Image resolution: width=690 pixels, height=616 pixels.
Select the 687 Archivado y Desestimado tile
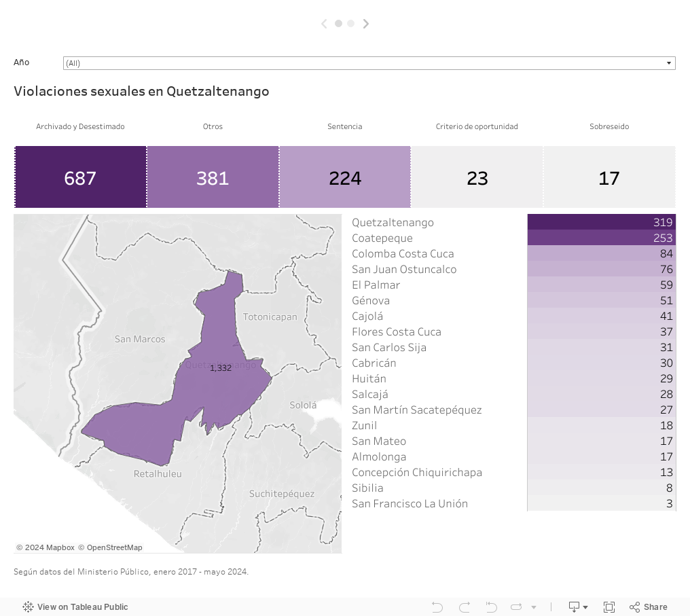tap(80, 177)
